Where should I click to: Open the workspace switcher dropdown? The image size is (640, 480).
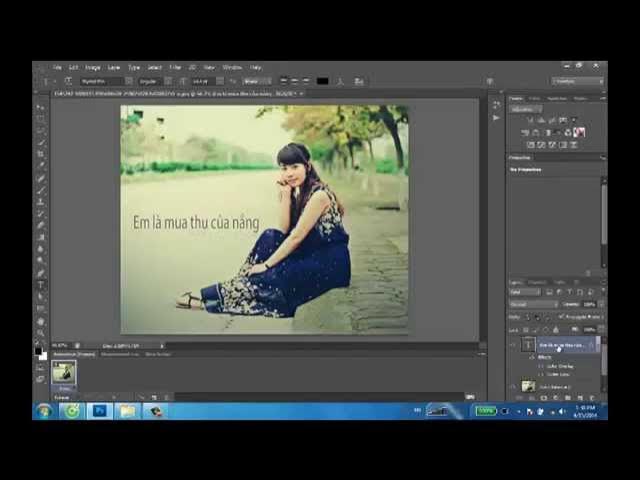coord(577,81)
